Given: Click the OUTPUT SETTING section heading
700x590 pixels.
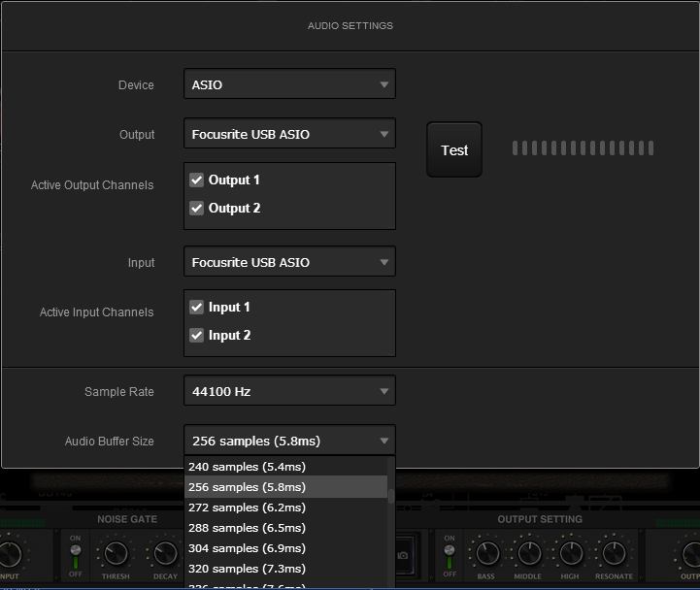Looking at the screenshot, I should point(540,519).
